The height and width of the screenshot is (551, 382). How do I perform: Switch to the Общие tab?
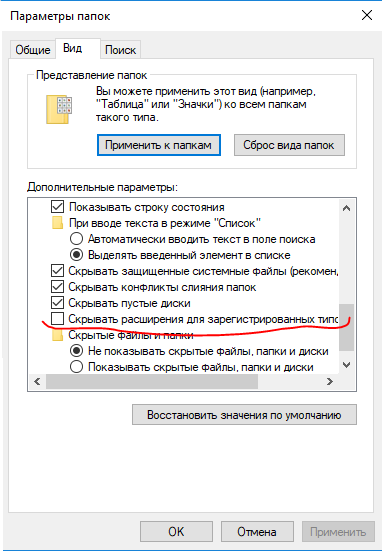click(33, 50)
